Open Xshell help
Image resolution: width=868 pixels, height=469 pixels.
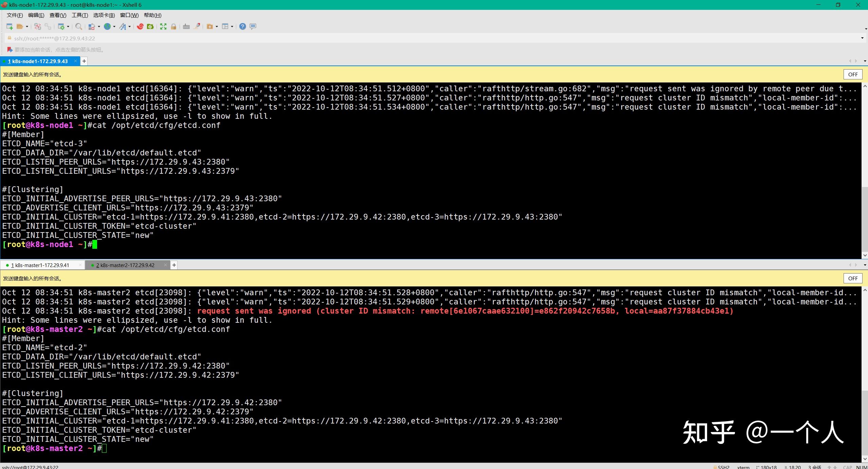coord(242,26)
